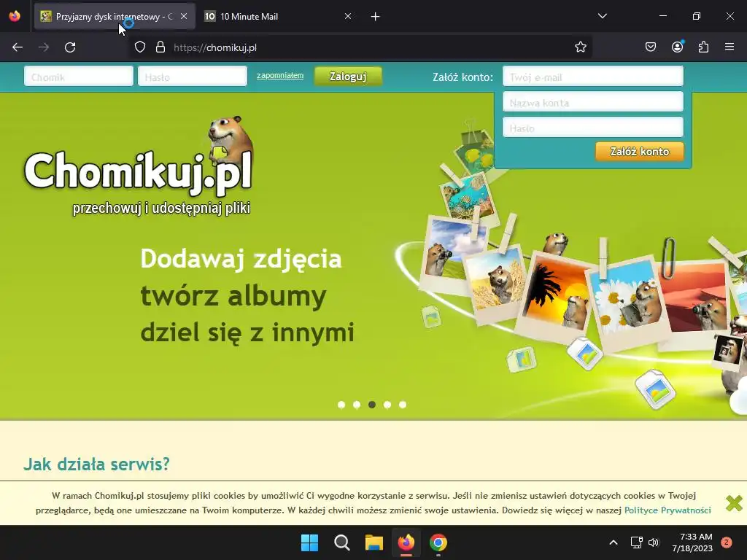Image resolution: width=747 pixels, height=560 pixels.
Task: Click the Nazwa konta field
Action: click(592, 102)
